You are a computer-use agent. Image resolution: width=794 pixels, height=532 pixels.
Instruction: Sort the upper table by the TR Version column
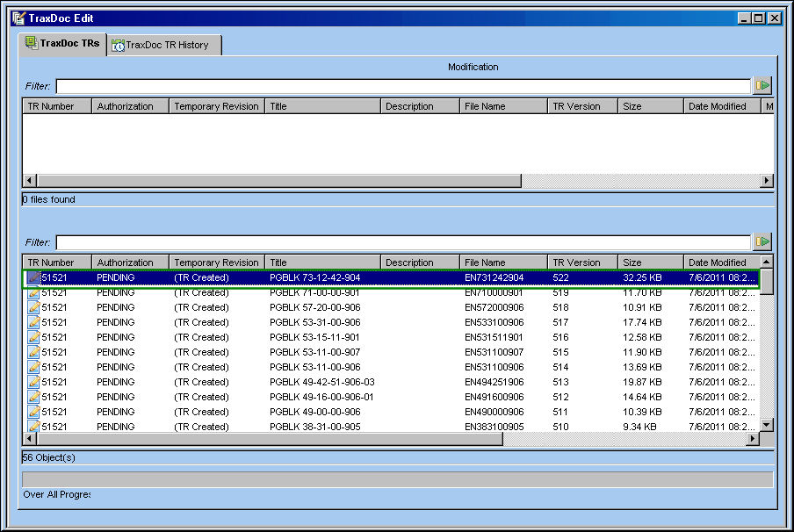click(x=583, y=106)
